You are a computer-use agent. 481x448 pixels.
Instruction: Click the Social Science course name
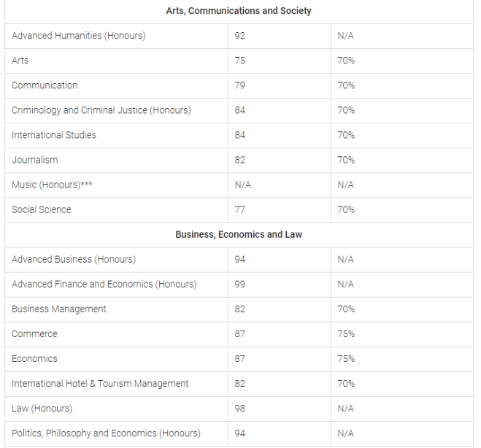pos(42,209)
